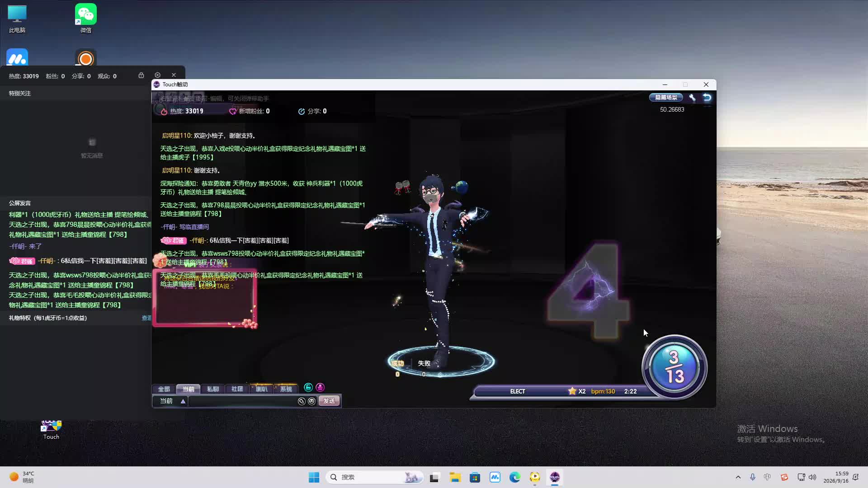Image resolution: width=868 pixels, height=488 pixels.
Task: Click the 启明星110 name in first chat line
Action: click(177, 136)
